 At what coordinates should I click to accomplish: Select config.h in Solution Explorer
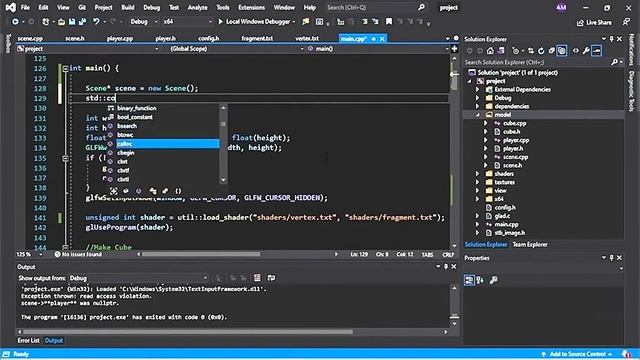click(x=505, y=208)
